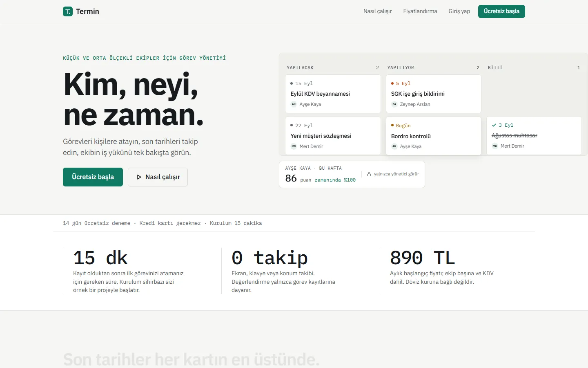Click the Termin logo icon
Viewport: 588px width, 368px height.
tap(68, 11)
